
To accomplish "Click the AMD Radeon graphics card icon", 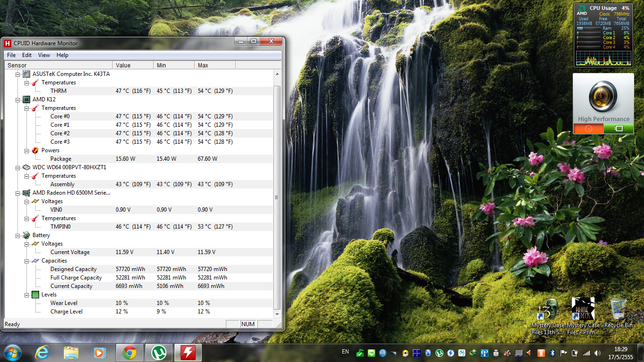I will coord(26,193).
